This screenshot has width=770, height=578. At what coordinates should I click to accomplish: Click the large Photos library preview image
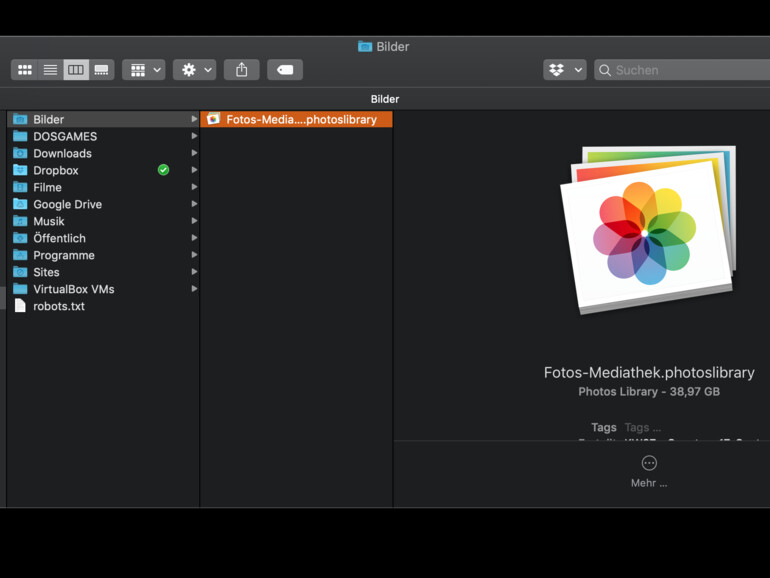coord(649,229)
